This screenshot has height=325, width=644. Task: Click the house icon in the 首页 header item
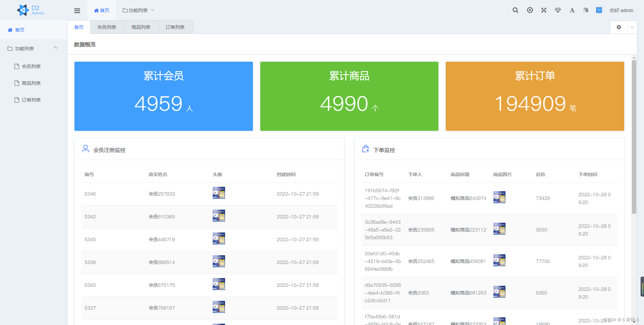[96, 10]
